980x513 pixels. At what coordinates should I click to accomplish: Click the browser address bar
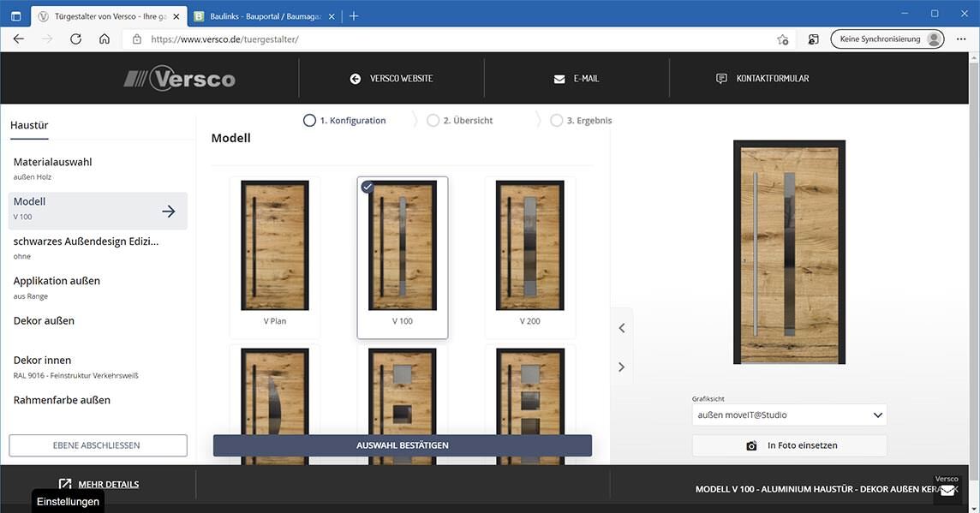coord(450,39)
